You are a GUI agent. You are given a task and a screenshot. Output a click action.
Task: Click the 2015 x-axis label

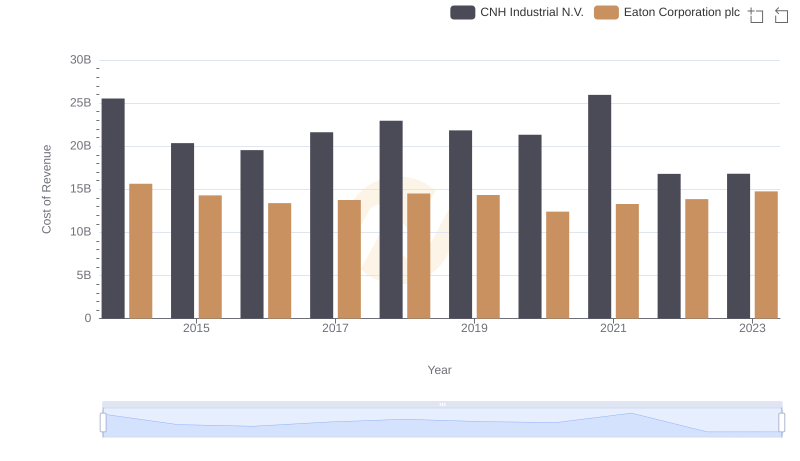[x=196, y=328]
